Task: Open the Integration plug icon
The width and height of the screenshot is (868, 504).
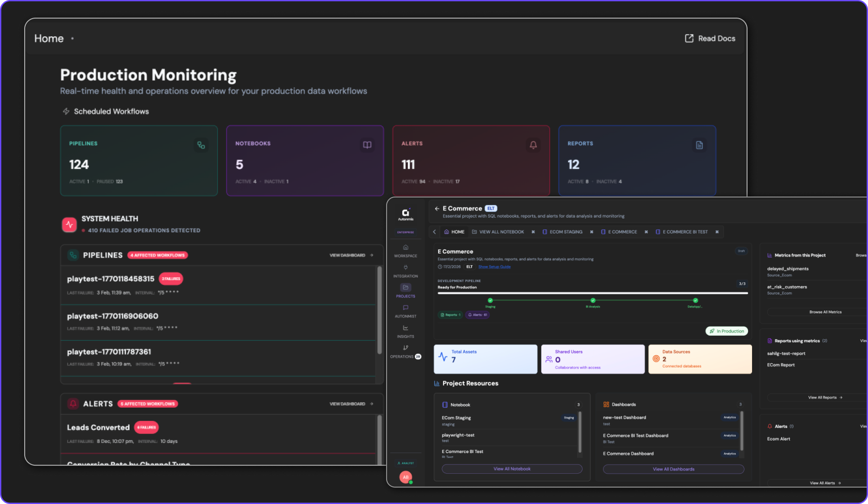Action: [405, 268]
